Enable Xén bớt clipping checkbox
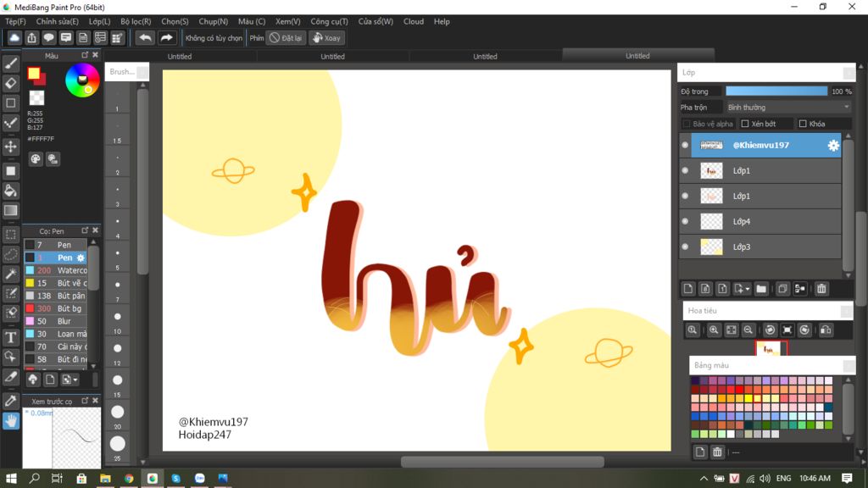 (x=745, y=124)
